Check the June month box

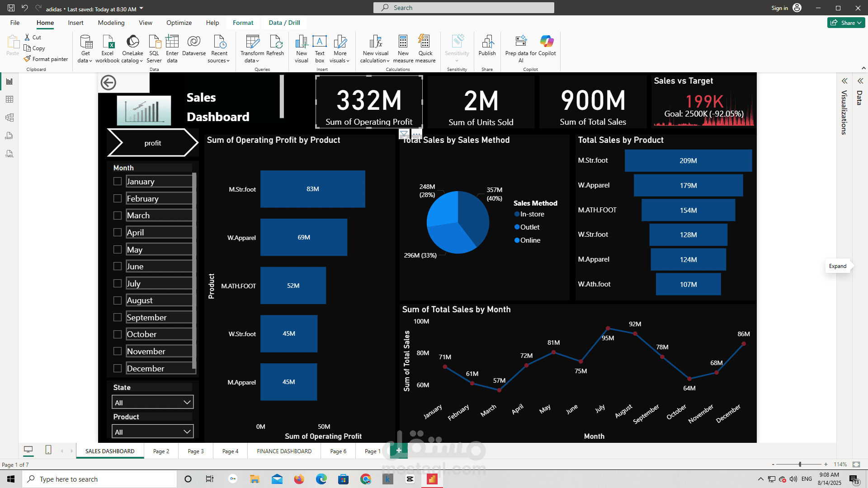tap(118, 266)
